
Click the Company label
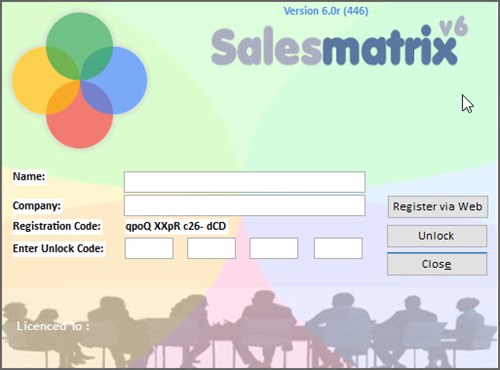pyautogui.click(x=37, y=205)
